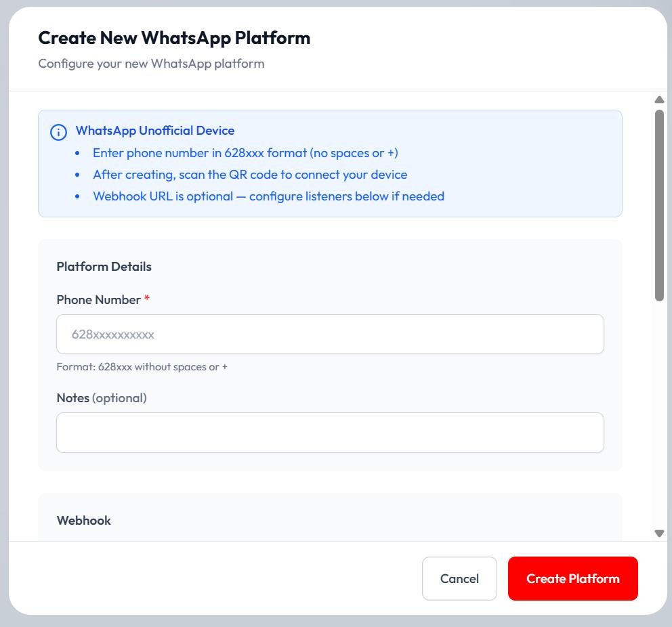Click the QR code scan instruction bullet
Viewport: 672px width, 627px height.
click(x=250, y=175)
